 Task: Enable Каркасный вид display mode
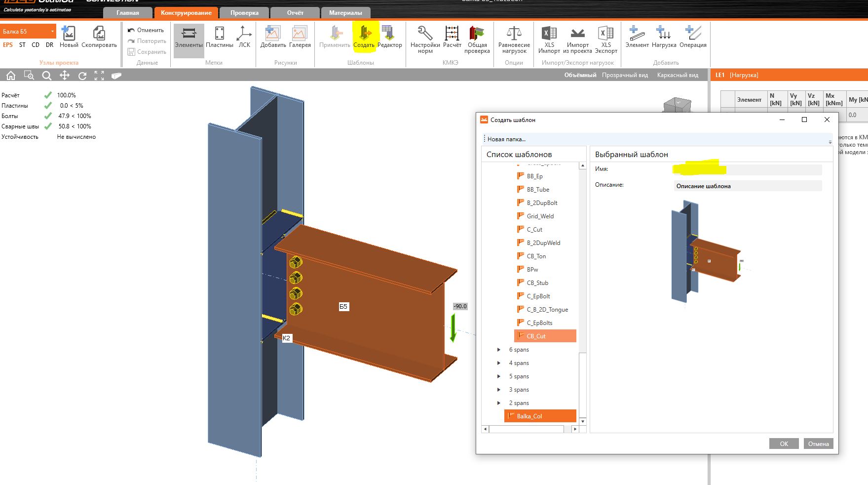coord(678,75)
